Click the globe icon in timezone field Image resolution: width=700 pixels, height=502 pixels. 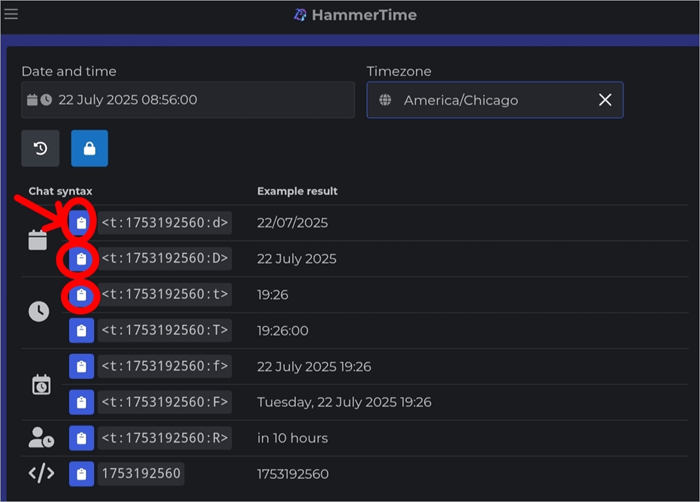click(x=385, y=100)
